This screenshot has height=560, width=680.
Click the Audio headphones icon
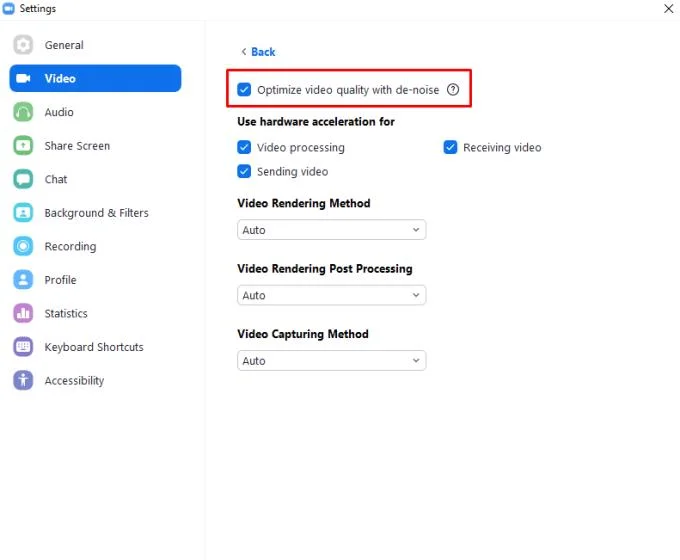tap(23, 112)
